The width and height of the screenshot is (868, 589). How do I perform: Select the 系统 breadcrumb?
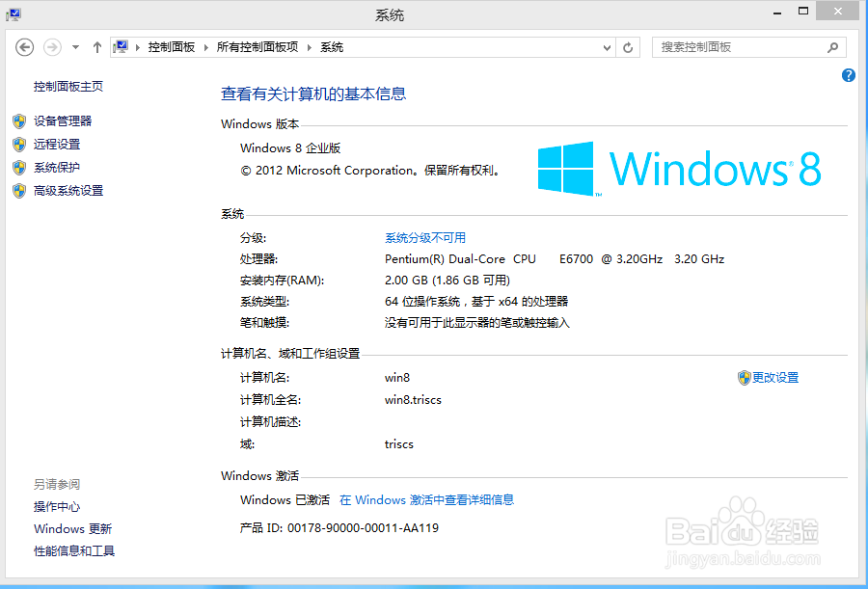click(332, 47)
